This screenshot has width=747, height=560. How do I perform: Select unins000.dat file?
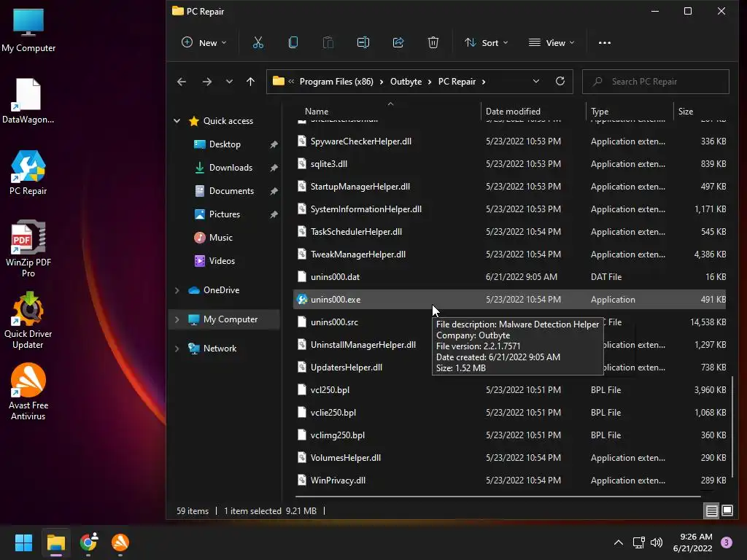click(510, 277)
